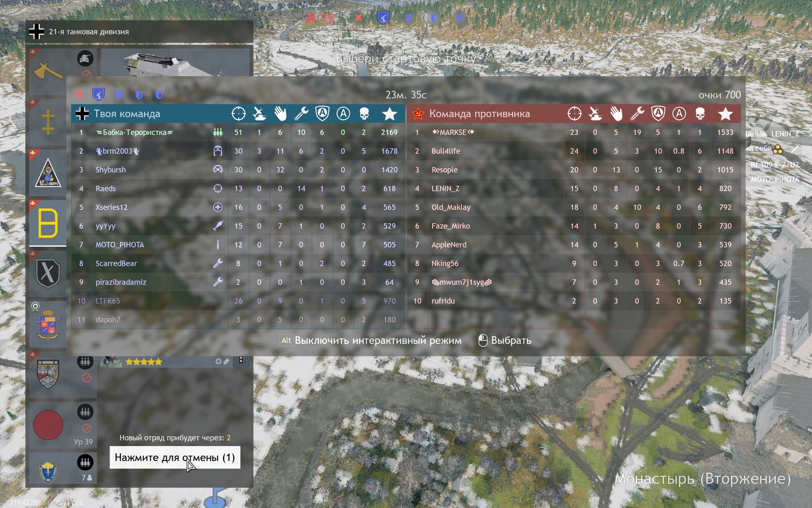812x508 pixels.
Task: Click the skull deaths column icon, enemy team
Action: 700,113
